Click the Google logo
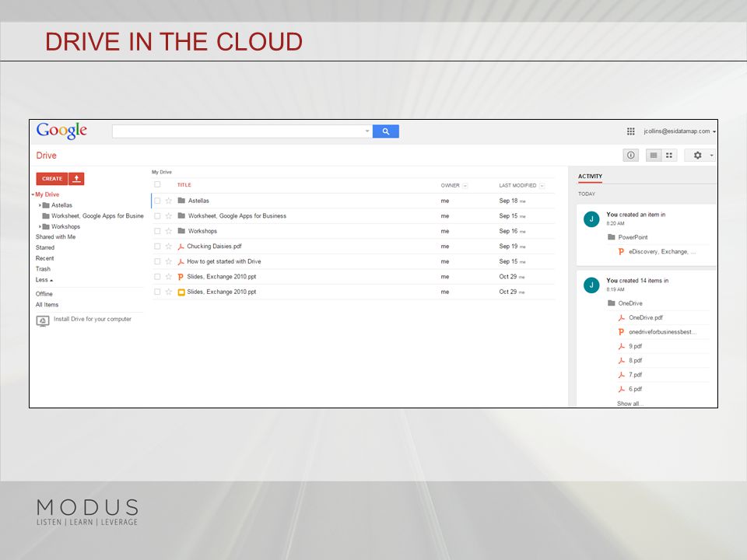 (x=61, y=131)
